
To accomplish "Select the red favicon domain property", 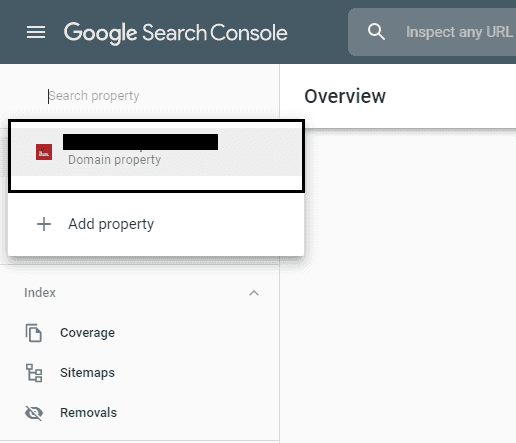I will tap(44, 152).
